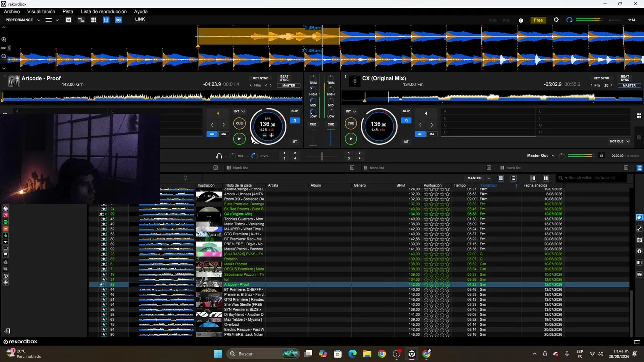Open the Ayuda menu
The height and width of the screenshot is (362, 644).
(x=141, y=11)
